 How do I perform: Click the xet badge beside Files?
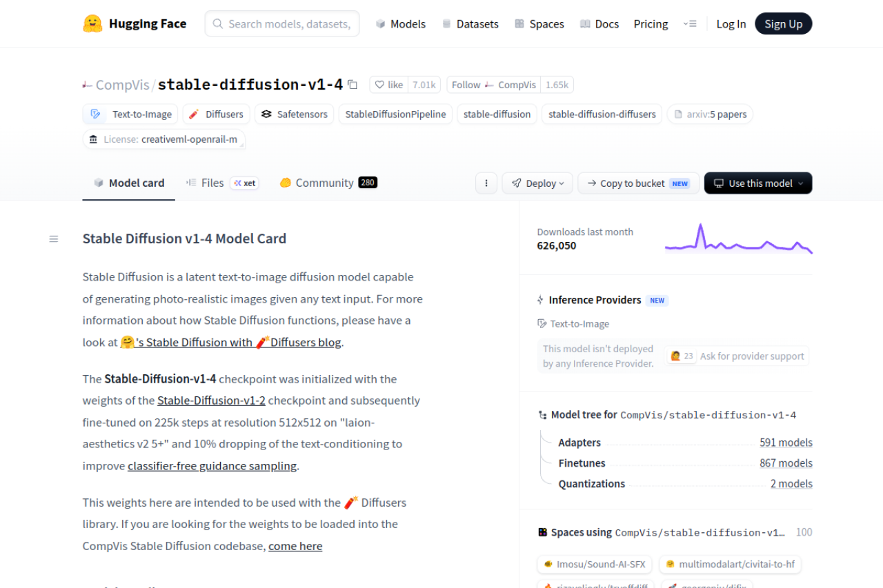click(244, 183)
